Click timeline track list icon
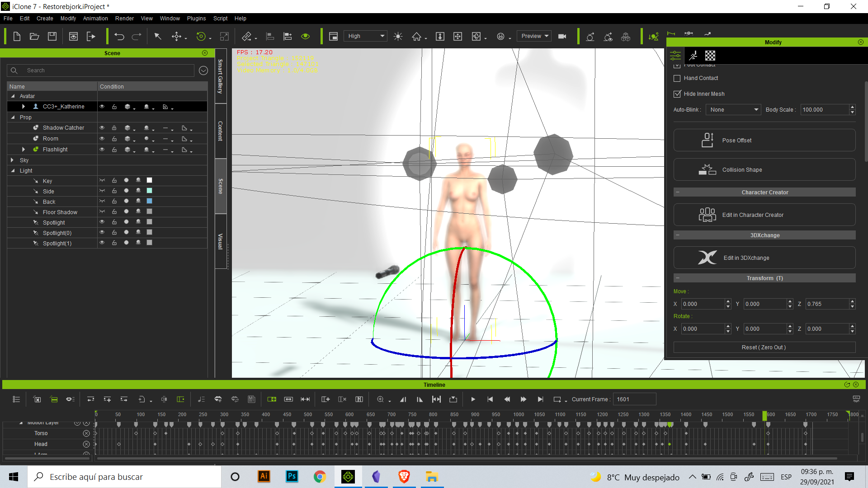Image resolution: width=868 pixels, height=488 pixels. click(16, 399)
